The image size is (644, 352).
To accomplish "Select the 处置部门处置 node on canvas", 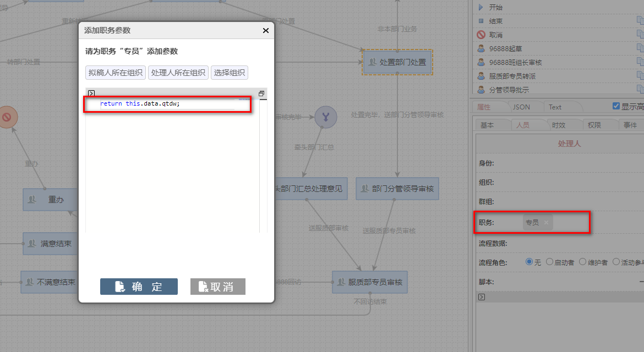I will [397, 62].
